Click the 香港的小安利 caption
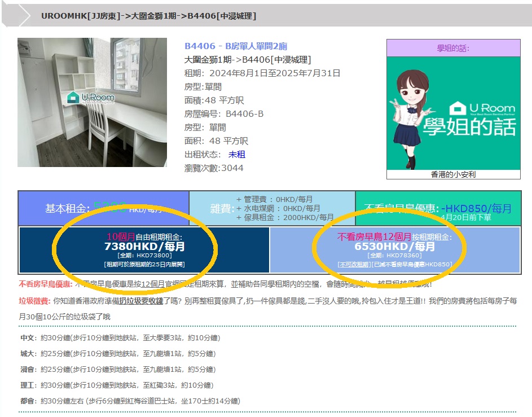This screenshot has height=417, width=532. tap(453, 174)
